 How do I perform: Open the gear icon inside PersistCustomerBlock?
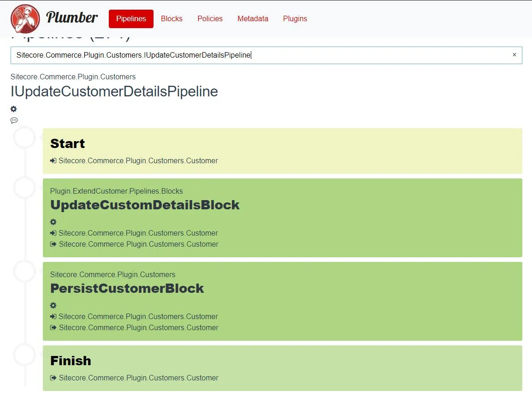coord(53,305)
